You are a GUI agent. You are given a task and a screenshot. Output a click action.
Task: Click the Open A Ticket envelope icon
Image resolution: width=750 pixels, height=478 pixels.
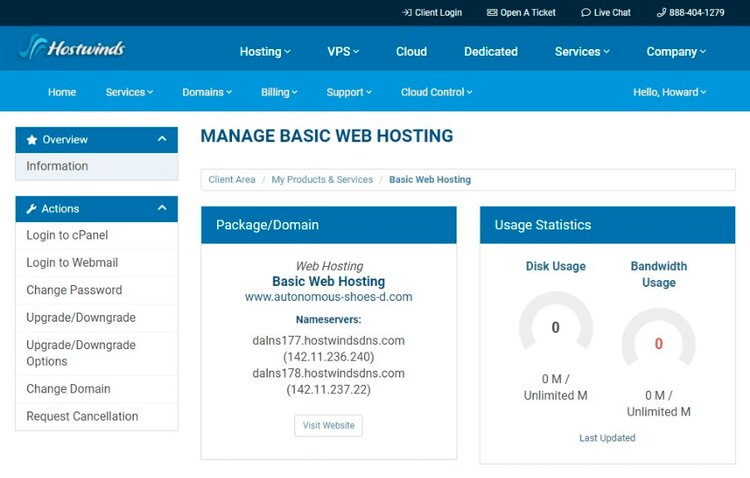492,12
